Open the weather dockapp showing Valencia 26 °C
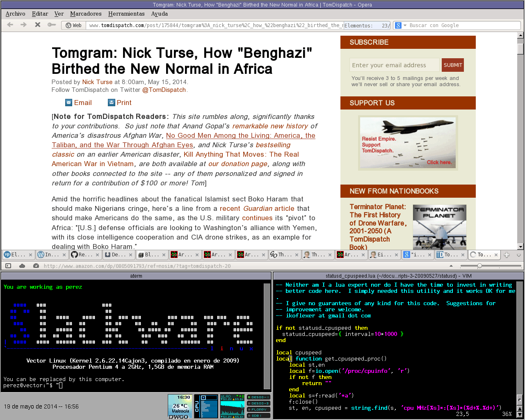The height and width of the screenshot is (420, 525). tap(180, 406)
